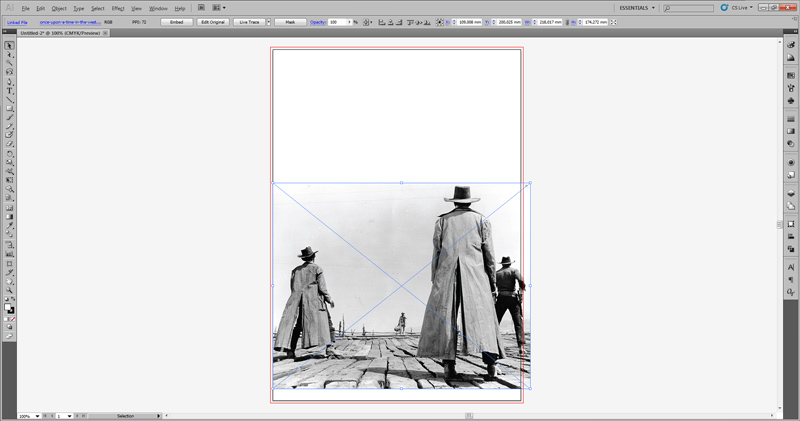Viewport: 800px width, 421px height.
Task: Open the Effect menu
Action: pyautogui.click(x=118, y=8)
